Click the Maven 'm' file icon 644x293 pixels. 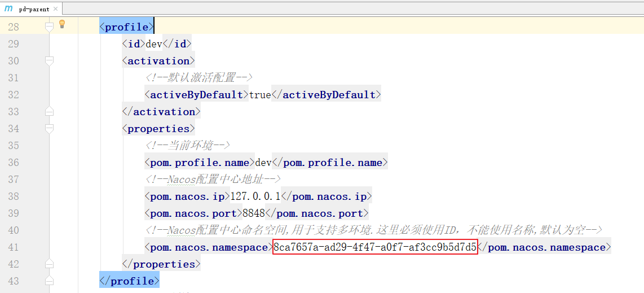(x=8, y=8)
